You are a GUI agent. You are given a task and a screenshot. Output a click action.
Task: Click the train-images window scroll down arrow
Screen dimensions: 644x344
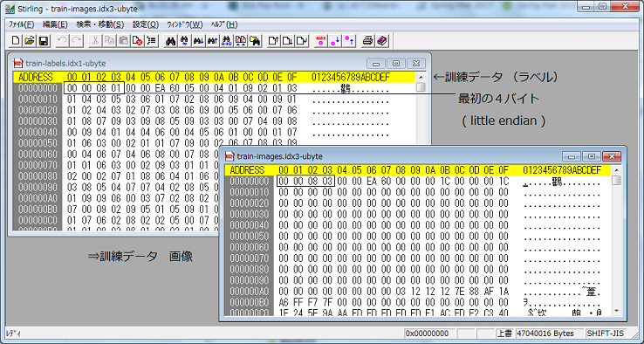pos(616,311)
